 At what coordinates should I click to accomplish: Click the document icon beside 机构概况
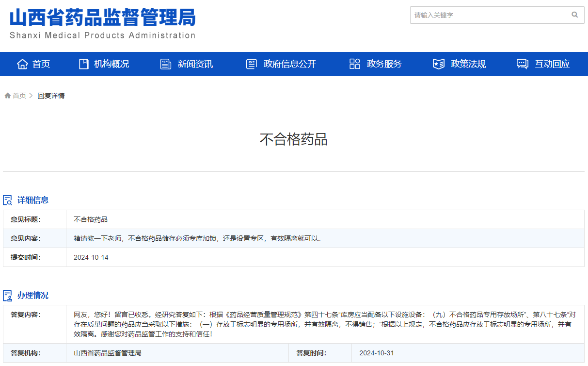pos(84,64)
